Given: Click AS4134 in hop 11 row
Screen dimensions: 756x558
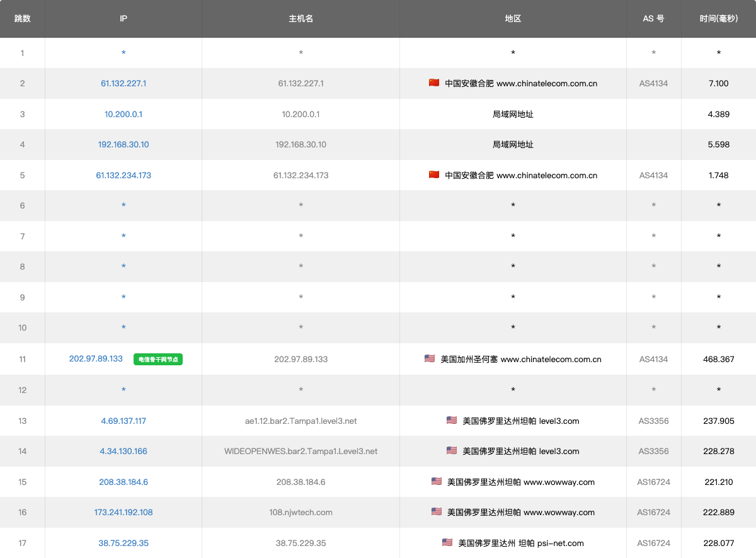Looking at the screenshot, I should 654,359.
